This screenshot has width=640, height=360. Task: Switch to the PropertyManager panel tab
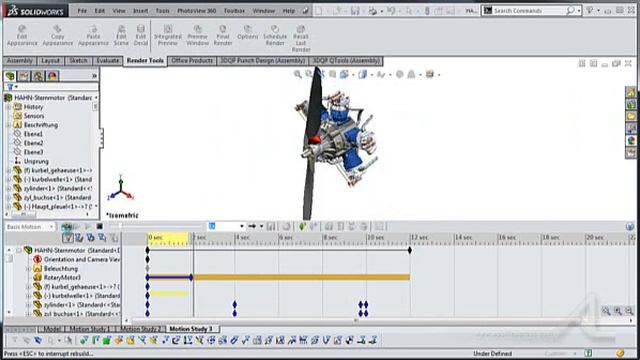click(24, 76)
